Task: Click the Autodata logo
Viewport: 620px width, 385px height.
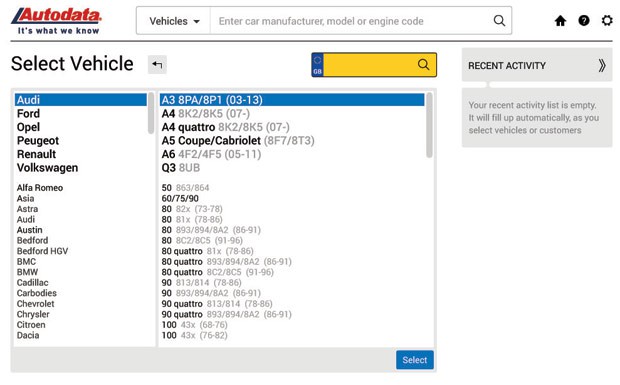Action: [x=57, y=21]
